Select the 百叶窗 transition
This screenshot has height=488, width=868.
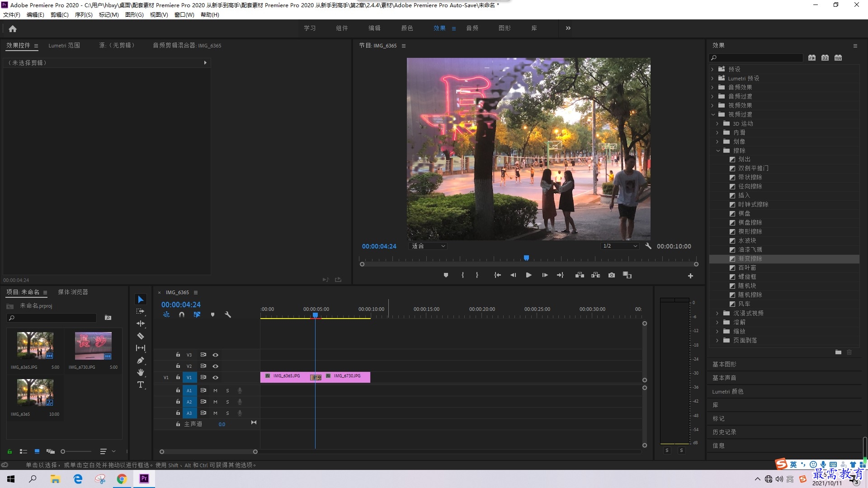747,268
